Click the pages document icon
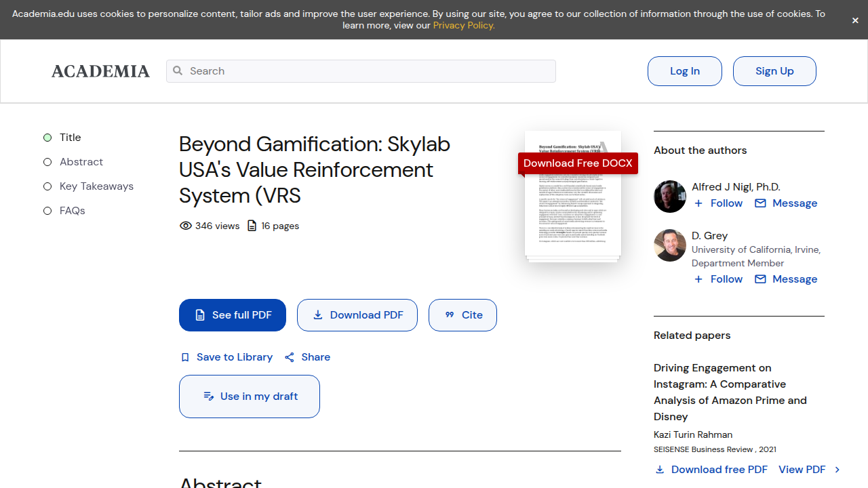Viewport: 868px width, 488px height. tap(252, 226)
